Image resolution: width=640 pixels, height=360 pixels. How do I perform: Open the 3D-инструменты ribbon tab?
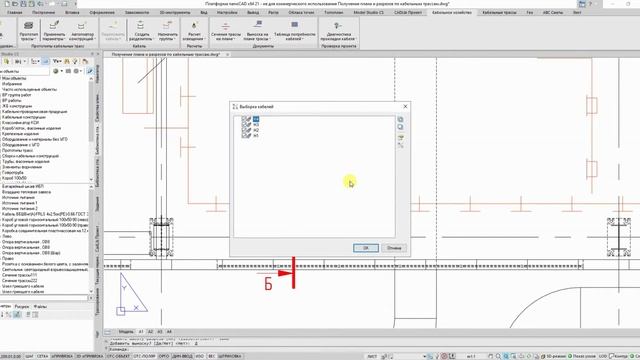(x=175, y=13)
